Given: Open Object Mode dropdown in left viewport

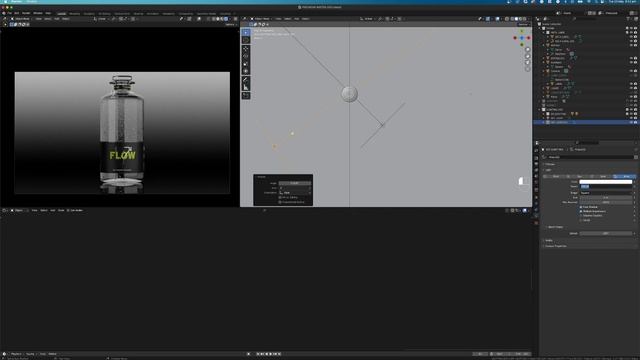Looking at the screenshot, I should pos(20,19).
